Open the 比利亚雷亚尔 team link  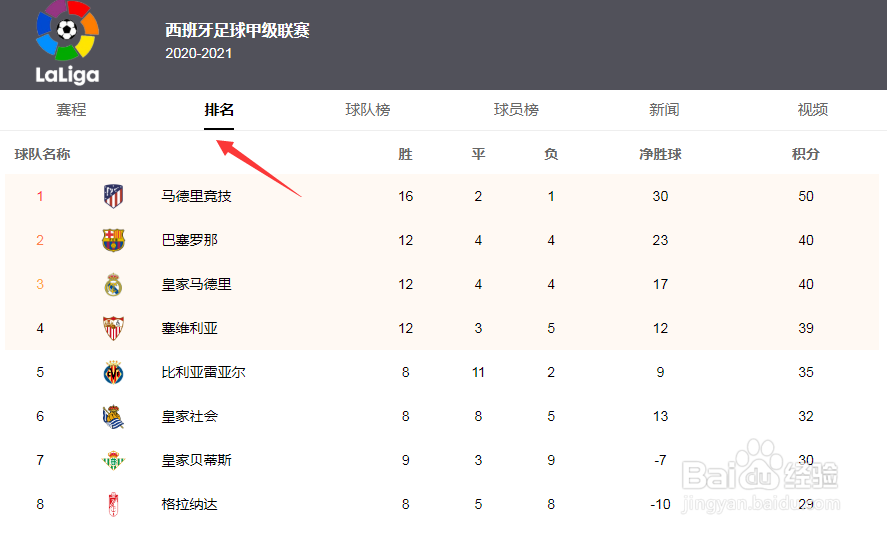(x=203, y=372)
